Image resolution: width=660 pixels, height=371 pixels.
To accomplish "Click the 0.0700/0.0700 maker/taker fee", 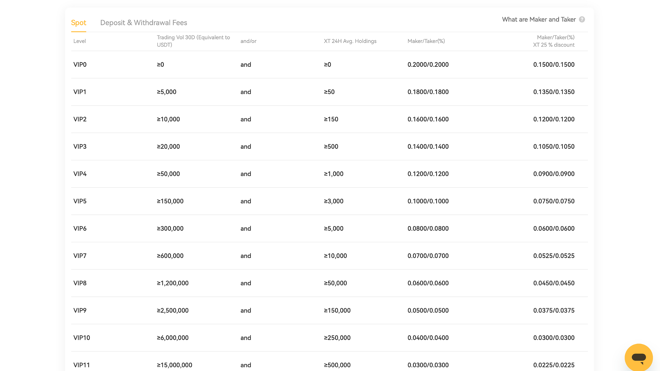I will [428, 256].
